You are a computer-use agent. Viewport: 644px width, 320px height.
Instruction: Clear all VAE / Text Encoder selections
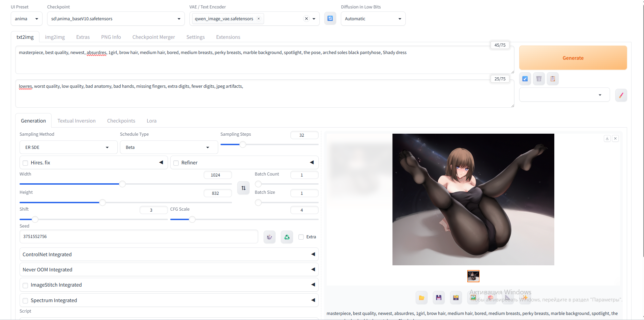click(x=306, y=19)
